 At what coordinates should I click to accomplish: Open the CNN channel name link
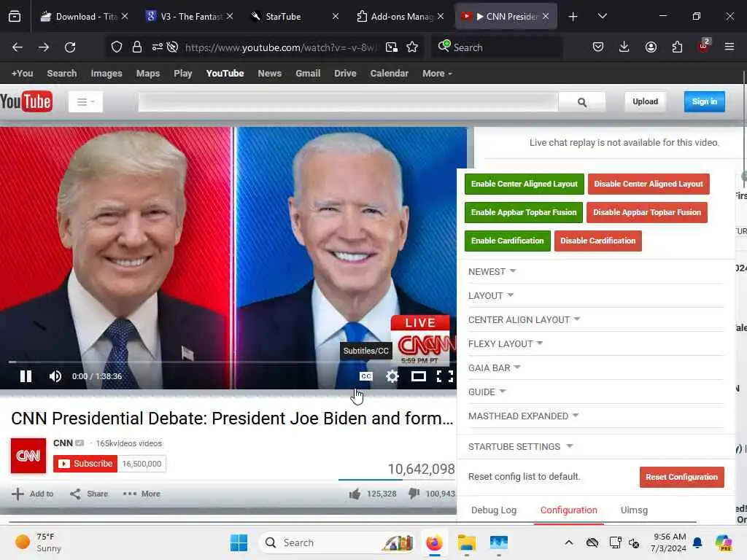pyautogui.click(x=63, y=443)
